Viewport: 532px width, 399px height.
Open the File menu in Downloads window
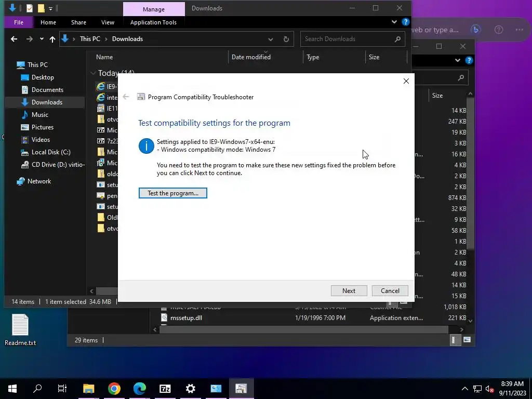pos(19,22)
